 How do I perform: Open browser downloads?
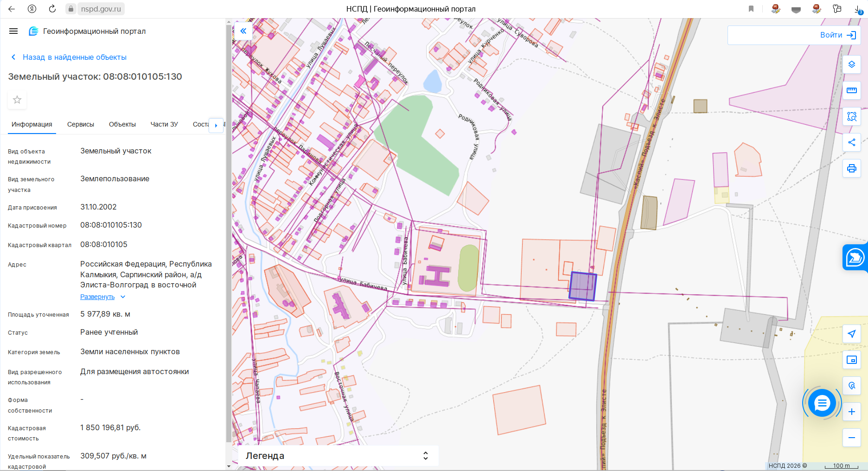click(858, 9)
